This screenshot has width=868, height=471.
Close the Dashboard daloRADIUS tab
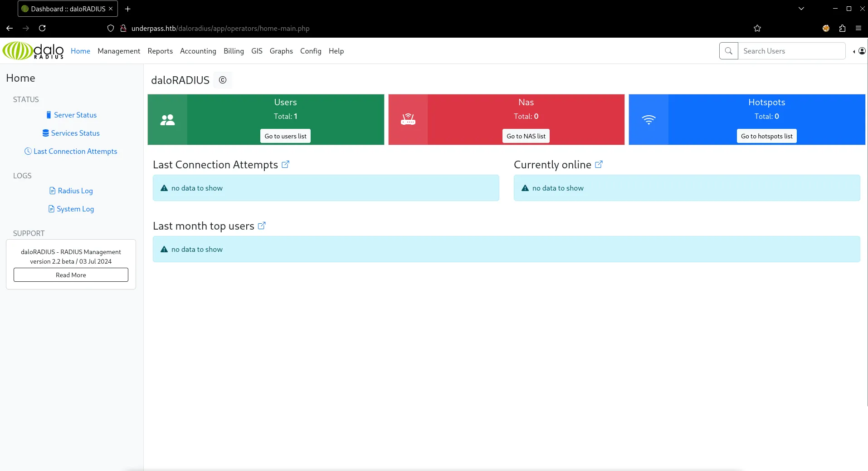pos(111,9)
